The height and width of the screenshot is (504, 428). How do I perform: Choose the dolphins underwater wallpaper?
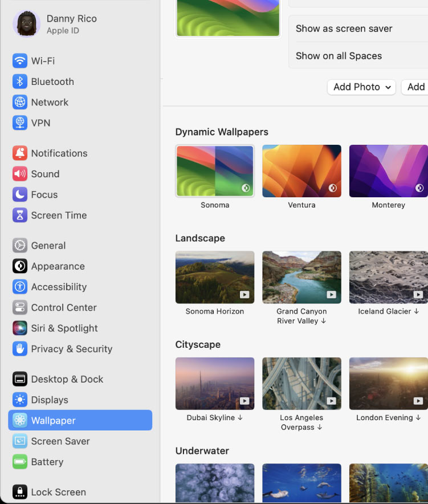301,483
